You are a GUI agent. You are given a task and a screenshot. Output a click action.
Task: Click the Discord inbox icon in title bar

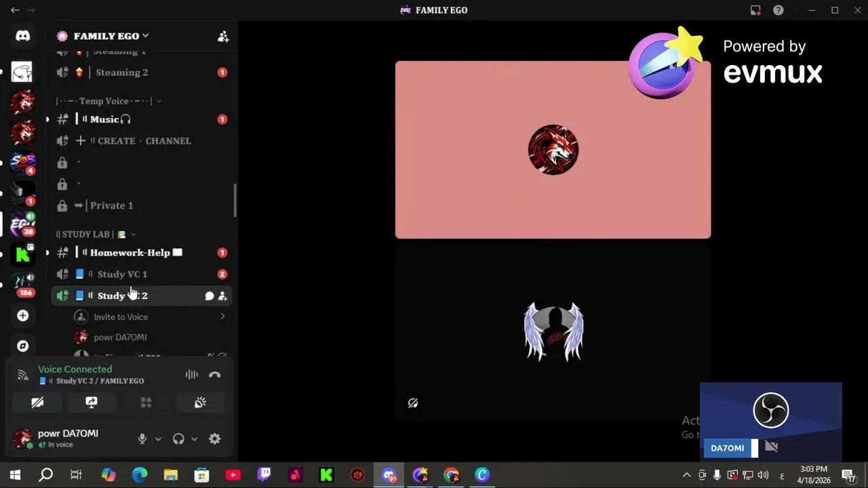755,10
